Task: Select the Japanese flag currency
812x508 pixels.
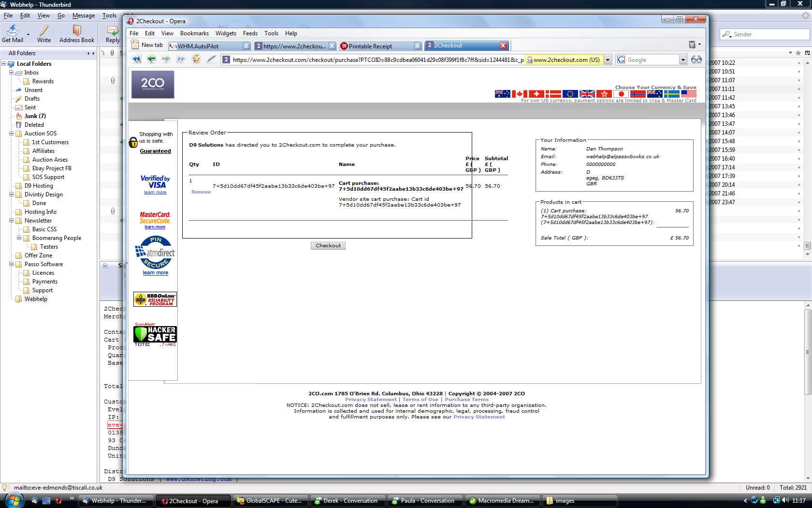Action: click(621, 94)
